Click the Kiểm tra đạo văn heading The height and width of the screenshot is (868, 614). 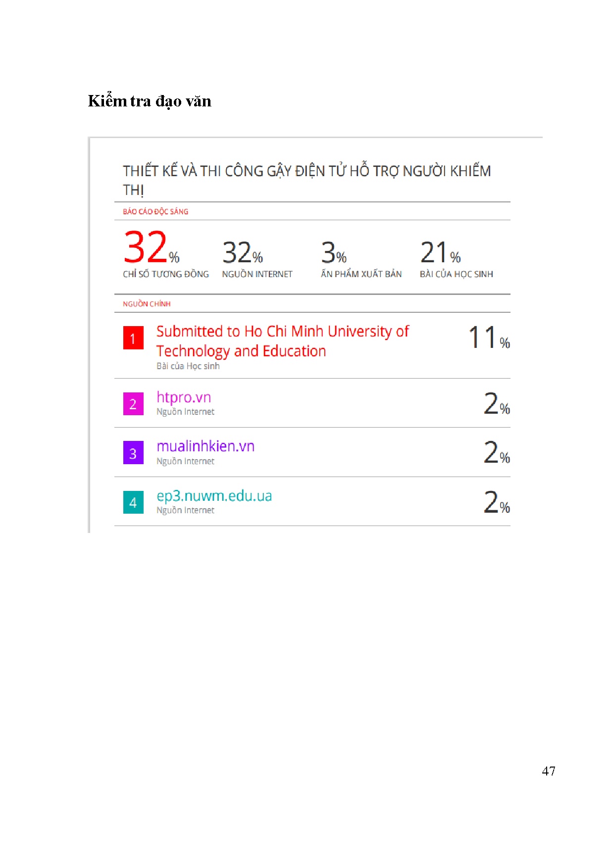[150, 101]
